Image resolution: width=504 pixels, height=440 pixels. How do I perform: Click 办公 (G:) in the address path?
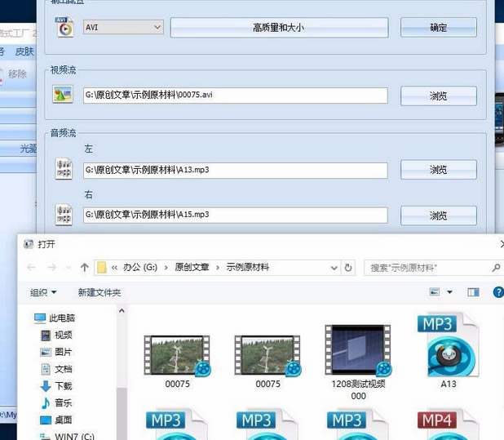140,267
